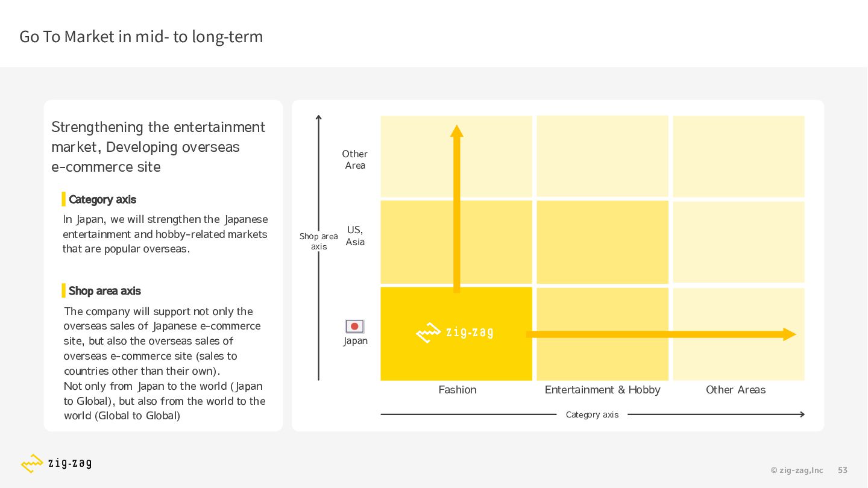
Task: Click the Shop area axis arrow tip
Action: pyautogui.click(x=319, y=117)
